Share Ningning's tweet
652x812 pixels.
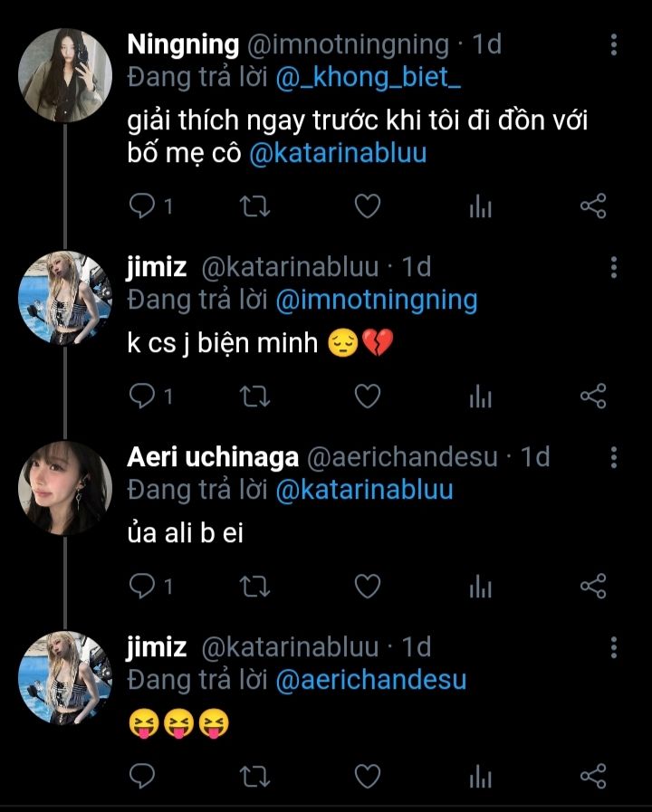click(x=592, y=207)
